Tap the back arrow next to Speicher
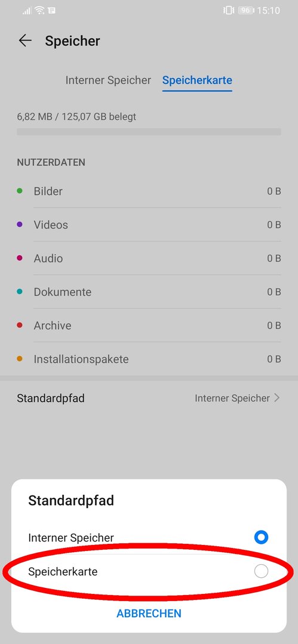Image resolution: width=298 pixels, height=644 pixels. point(25,41)
